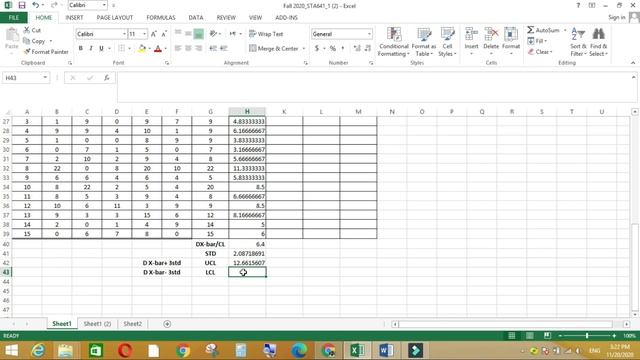Open the font size 11 dropdown
The width and height of the screenshot is (640, 360).
[x=144, y=34]
